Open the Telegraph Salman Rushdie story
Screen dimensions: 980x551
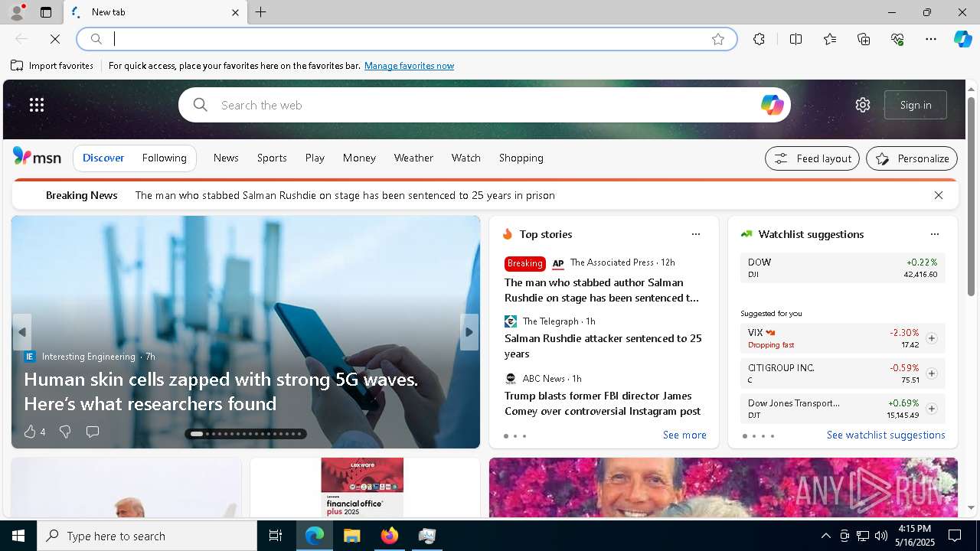603,346
